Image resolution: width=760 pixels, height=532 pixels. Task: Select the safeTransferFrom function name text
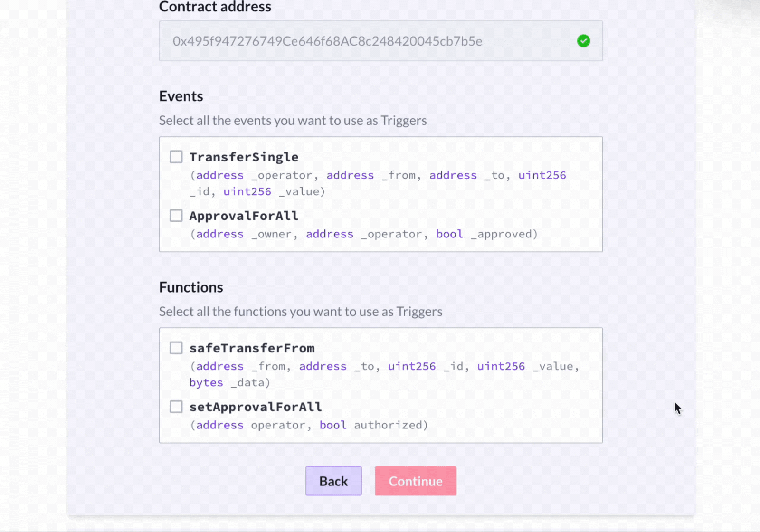(252, 348)
